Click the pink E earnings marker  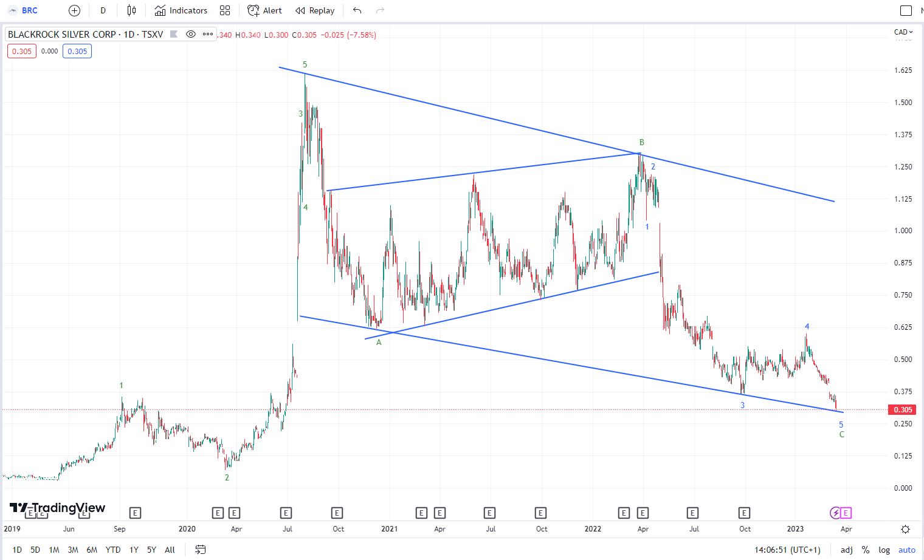pyautogui.click(x=846, y=513)
